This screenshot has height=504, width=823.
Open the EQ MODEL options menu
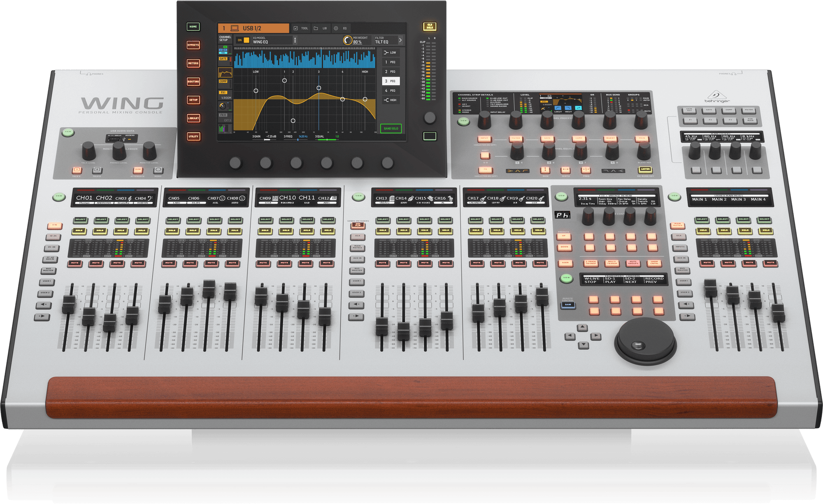[295, 40]
